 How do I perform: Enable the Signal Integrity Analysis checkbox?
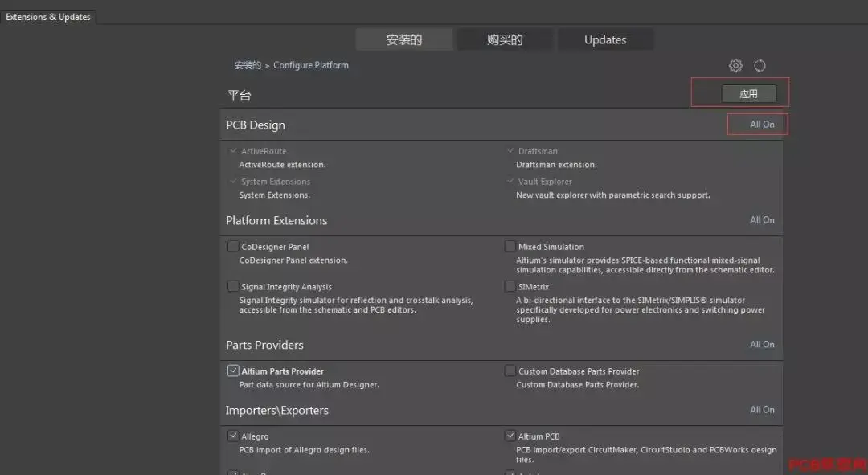tap(233, 286)
